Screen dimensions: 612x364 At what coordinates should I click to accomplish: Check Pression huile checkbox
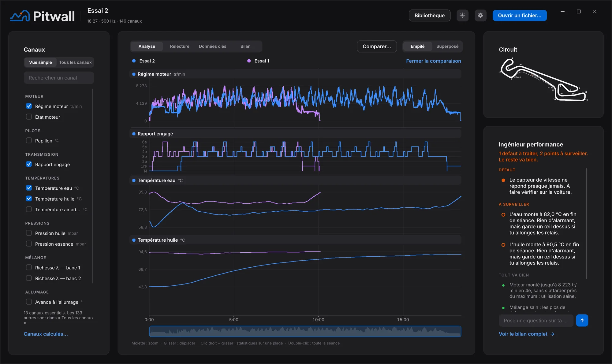pos(29,233)
